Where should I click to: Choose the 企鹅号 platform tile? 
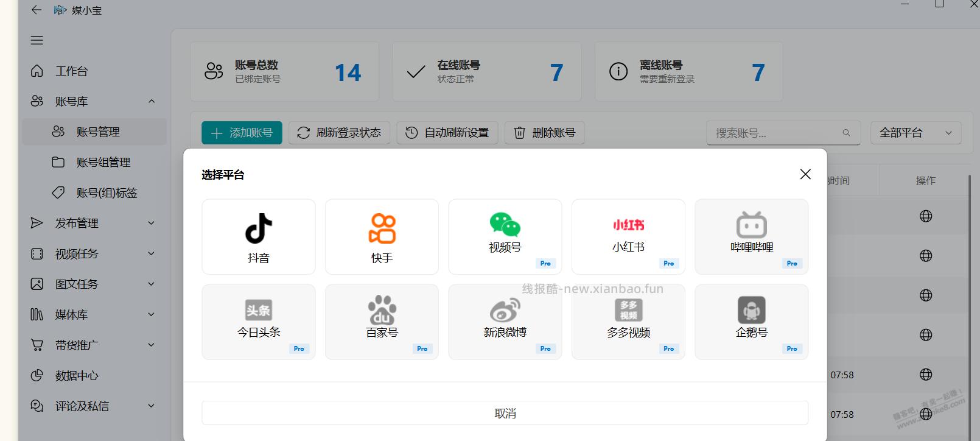click(x=752, y=322)
